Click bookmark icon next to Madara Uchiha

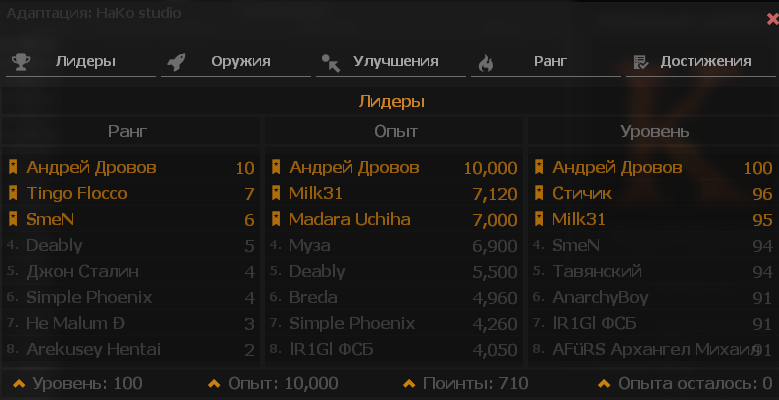[x=276, y=219]
